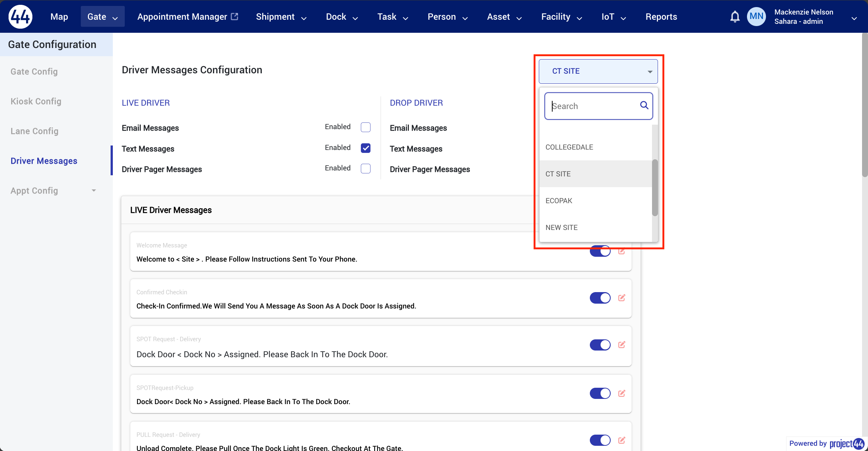Edit the SPOT Request - Delivery message
868x451 pixels.
(x=621, y=345)
